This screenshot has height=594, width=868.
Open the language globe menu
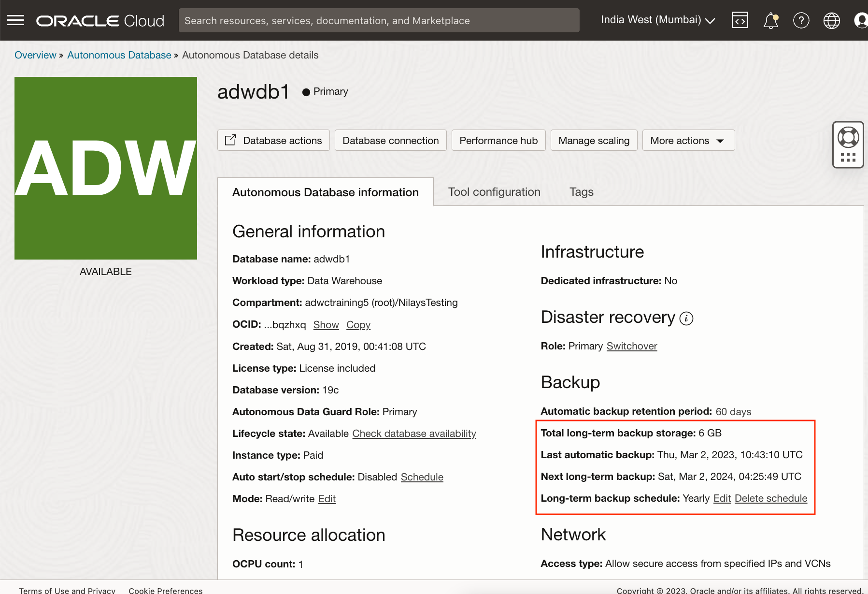pyautogui.click(x=832, y=20)
